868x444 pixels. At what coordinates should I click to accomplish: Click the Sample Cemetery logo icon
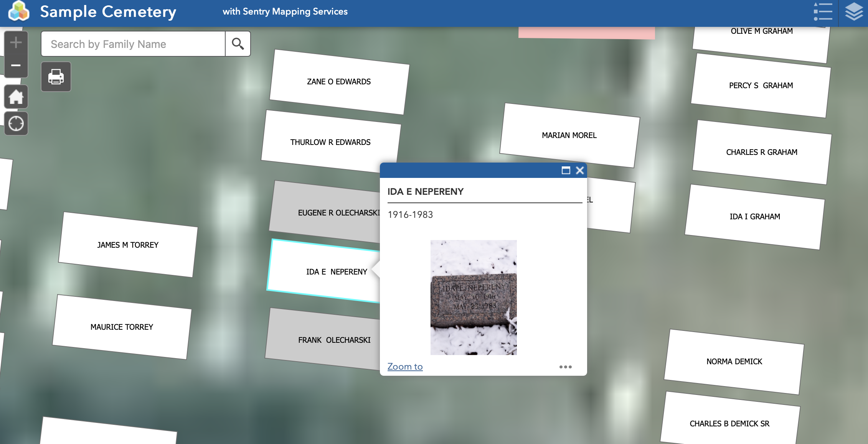coord(18,11)
